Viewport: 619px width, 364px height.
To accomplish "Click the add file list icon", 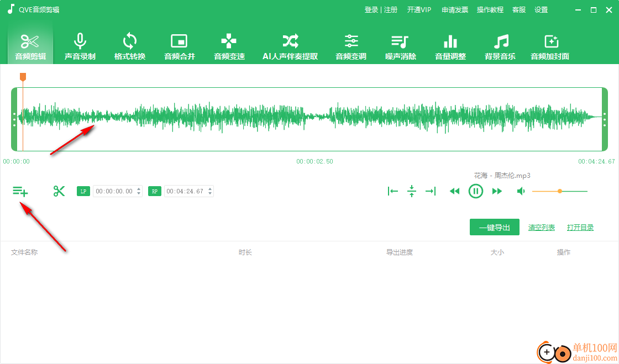I will click(20, 191).
